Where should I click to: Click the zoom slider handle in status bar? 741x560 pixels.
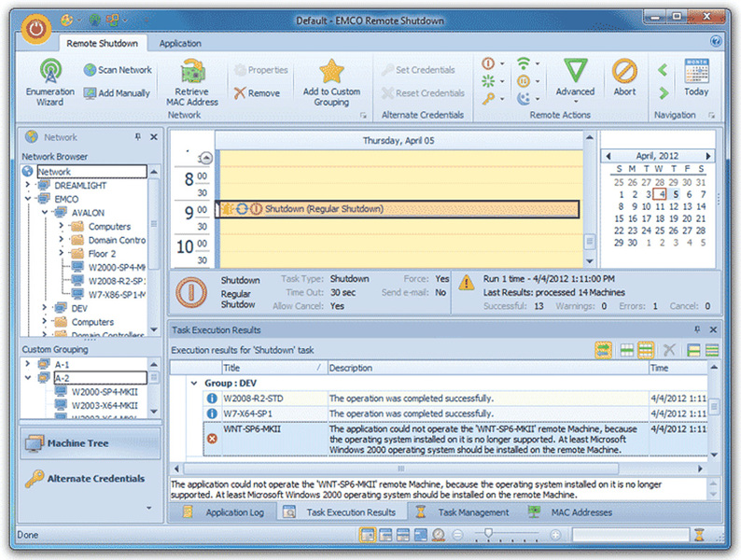point(489,534)
